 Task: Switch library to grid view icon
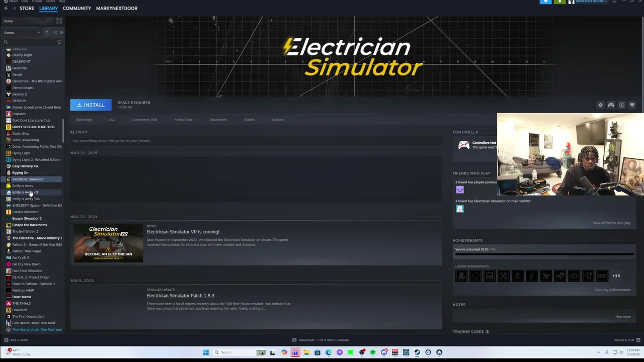[x=59, y=21]
